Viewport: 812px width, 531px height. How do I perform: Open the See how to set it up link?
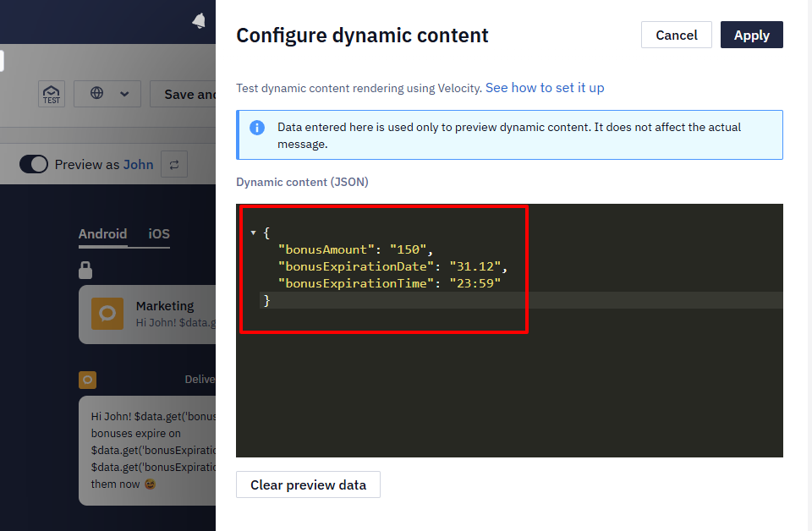tap(545, 88)
